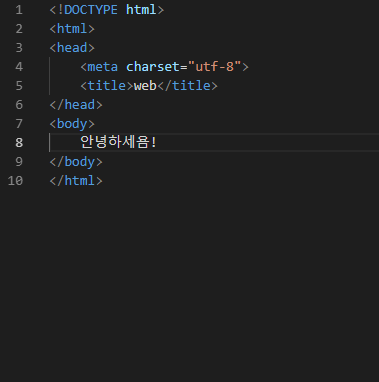Click the html word after DOCTYPE
The image size is (379, 382).
141,10
